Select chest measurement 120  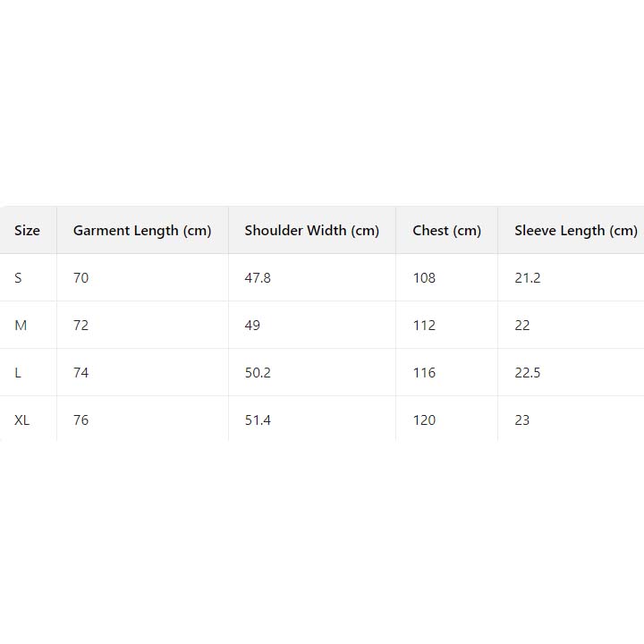(x=424, y=420)
